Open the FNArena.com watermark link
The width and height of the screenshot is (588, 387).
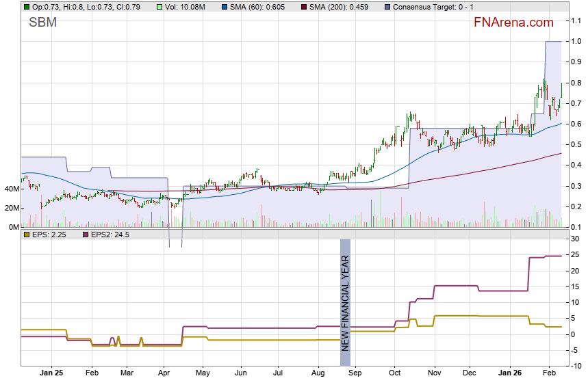pyautogui.click(x=513, y=23)
